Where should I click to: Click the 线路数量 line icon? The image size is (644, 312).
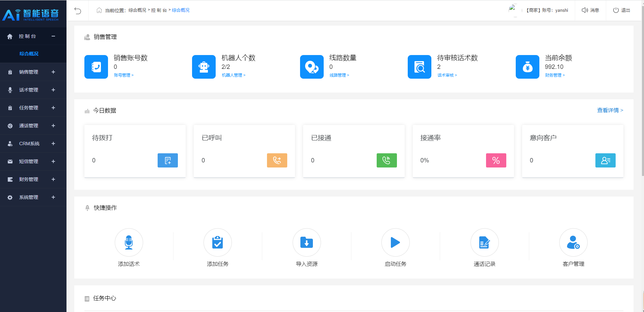312,67
